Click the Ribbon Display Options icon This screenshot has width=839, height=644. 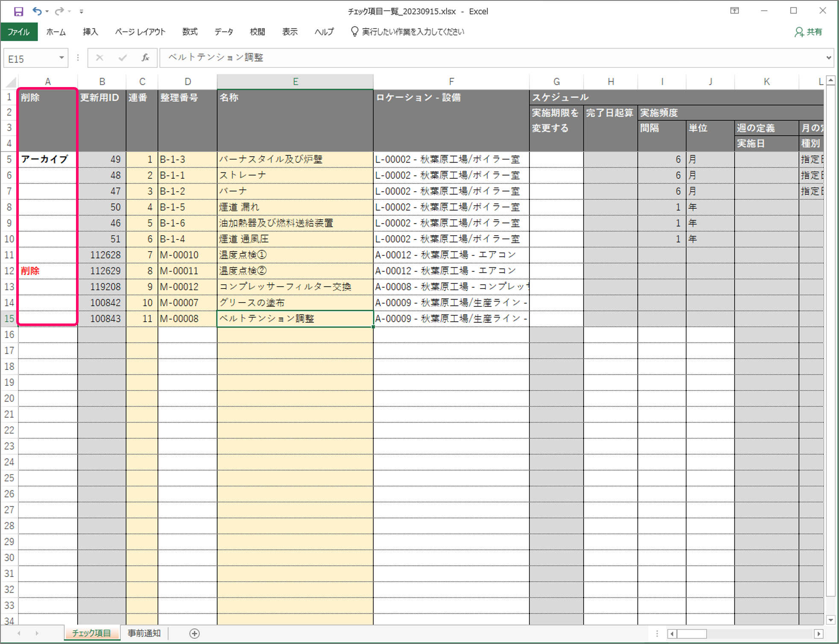734,11
